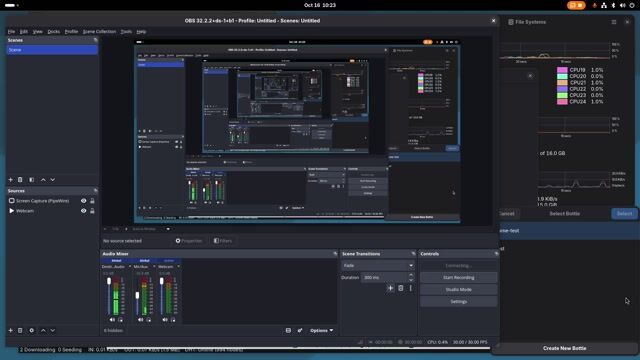This screenshot has width=640, height=360.
Task: Undock the Controls panel via float icon
Action: click(496, 254)
